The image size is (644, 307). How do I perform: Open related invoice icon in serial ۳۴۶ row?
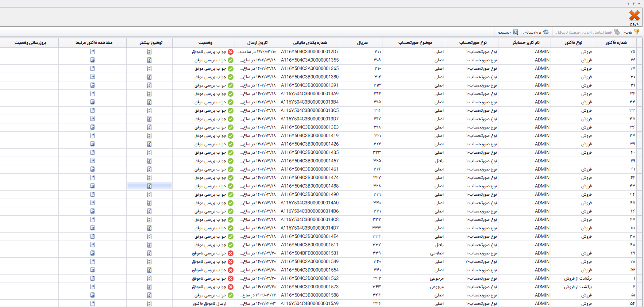92,303
